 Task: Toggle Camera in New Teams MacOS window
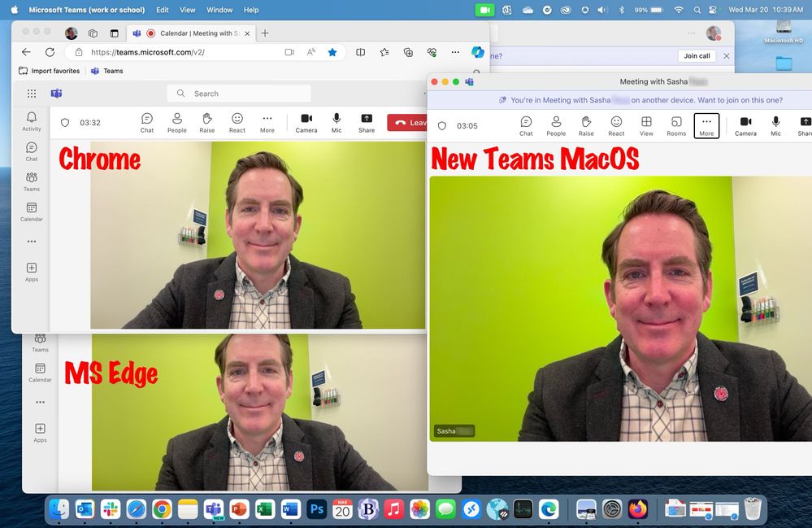point(745,126)
